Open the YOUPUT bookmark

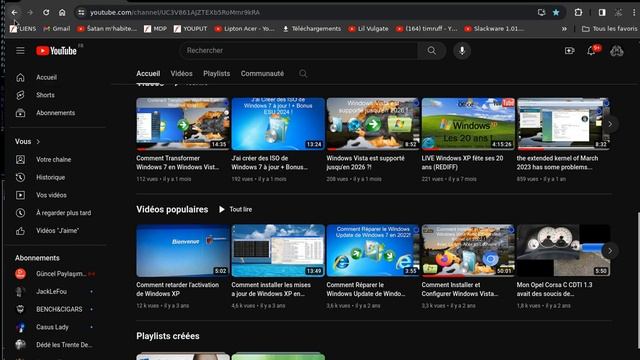[x=191, y=29]
